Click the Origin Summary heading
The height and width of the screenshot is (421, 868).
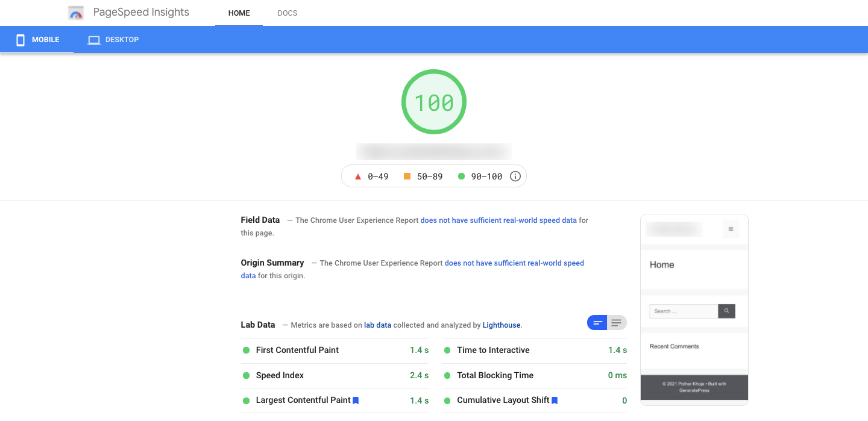point(272,263)
